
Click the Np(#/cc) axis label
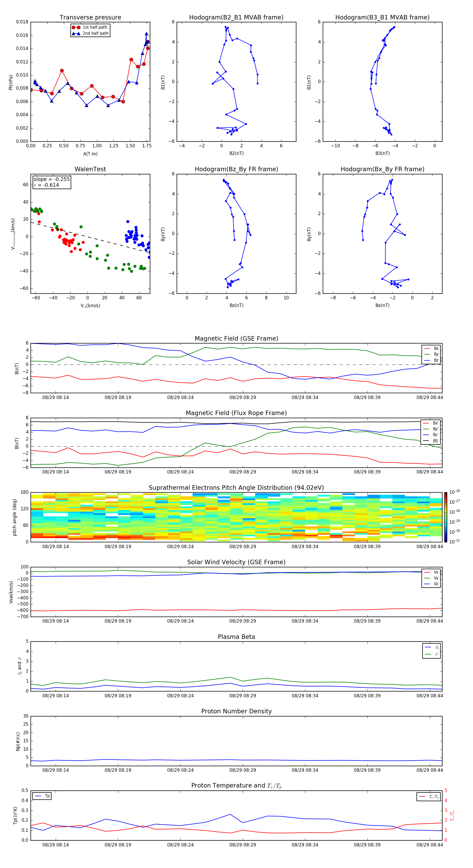click(18, 741)
